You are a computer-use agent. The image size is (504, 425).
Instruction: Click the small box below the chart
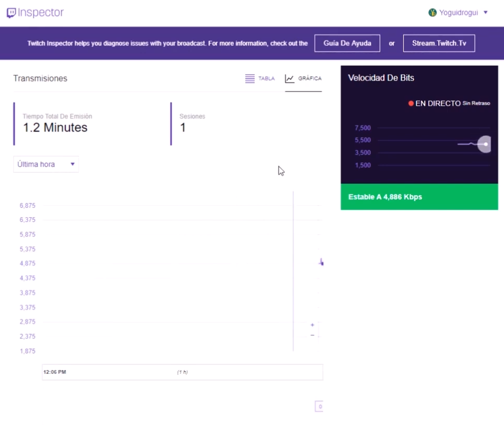(319, 406)
